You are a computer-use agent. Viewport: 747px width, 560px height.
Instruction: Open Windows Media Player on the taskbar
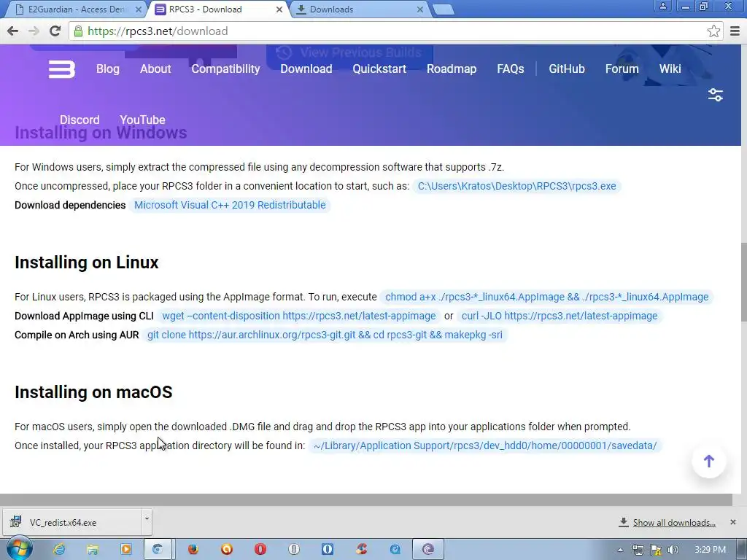tap(125, 550)
